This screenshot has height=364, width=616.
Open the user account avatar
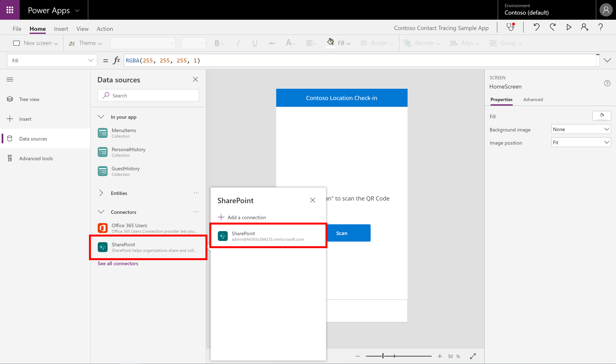point(606,10)
